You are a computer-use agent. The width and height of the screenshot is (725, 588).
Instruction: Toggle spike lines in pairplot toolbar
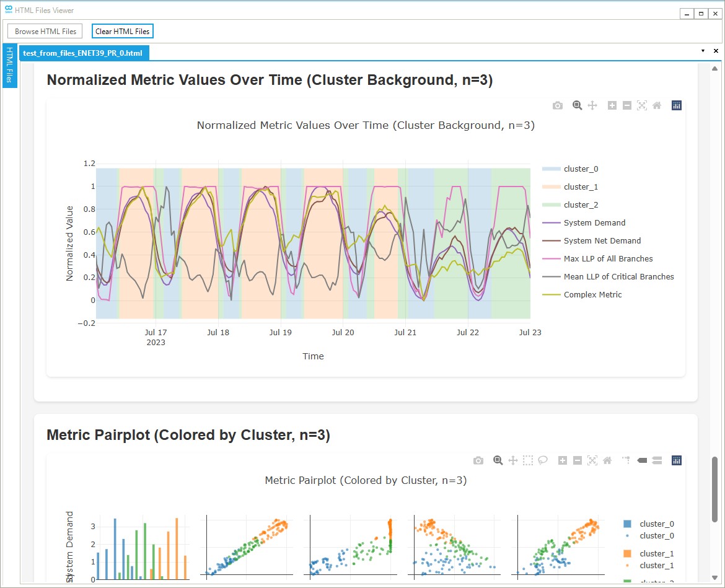(x=626, y=460)
